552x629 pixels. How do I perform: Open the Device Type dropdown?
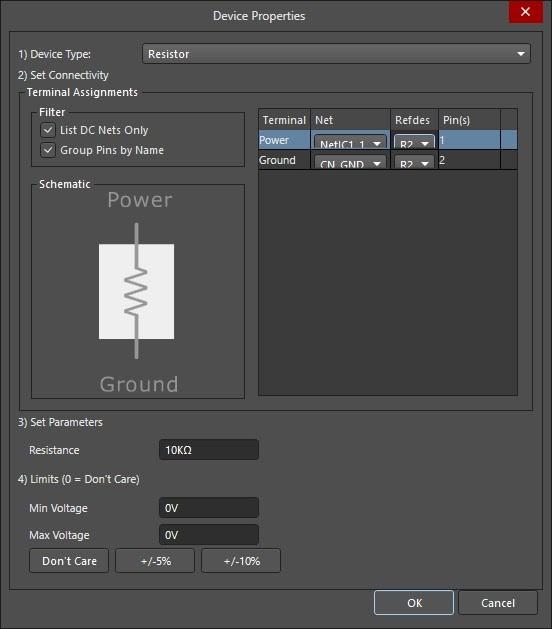336,54
